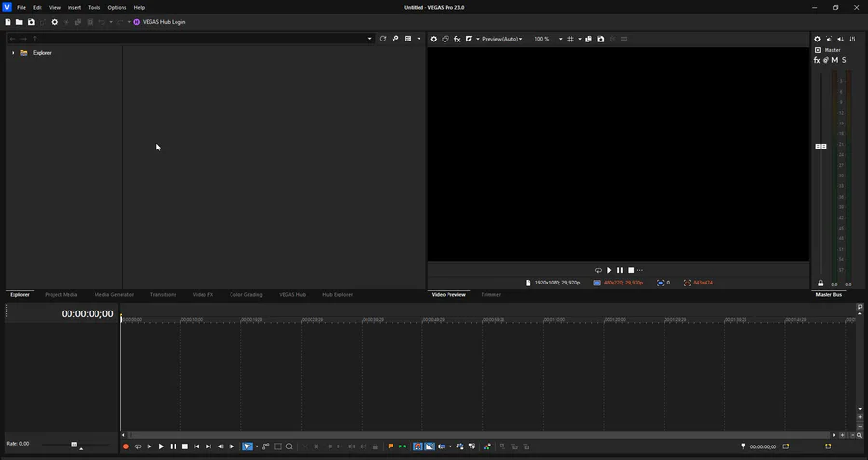This screenshot has width=868, height=460.
Task: Toggle loop playback in Video Preview
Action: click(x=598, y=271)
